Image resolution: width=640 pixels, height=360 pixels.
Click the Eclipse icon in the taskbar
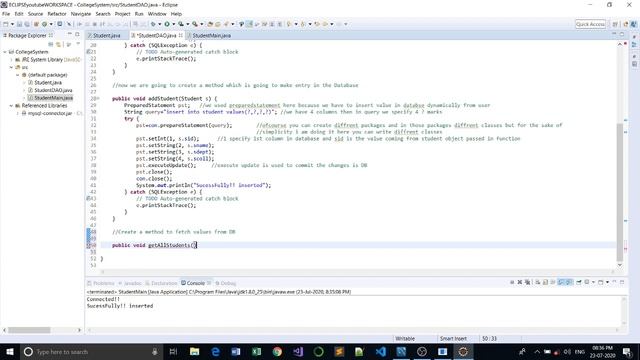pyautogui.click(x=463, y=351)
